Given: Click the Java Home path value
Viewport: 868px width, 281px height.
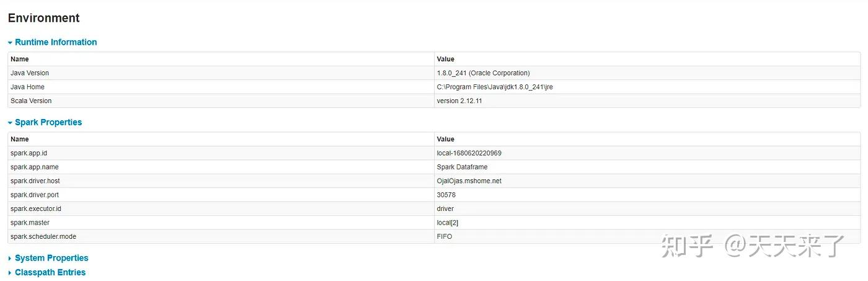Looking at the screenshot, I should pyautogui.click(x=495, y=87).
